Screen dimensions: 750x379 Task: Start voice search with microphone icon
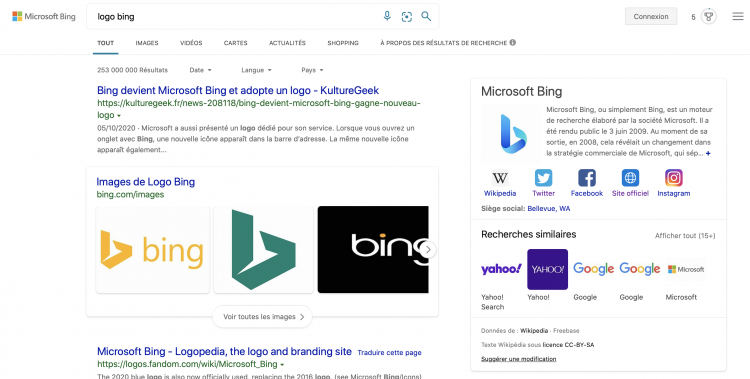pos(387,16)
